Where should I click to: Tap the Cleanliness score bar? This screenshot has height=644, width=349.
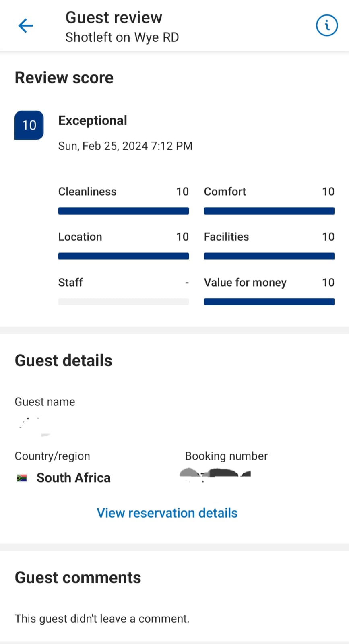(124, 211)
